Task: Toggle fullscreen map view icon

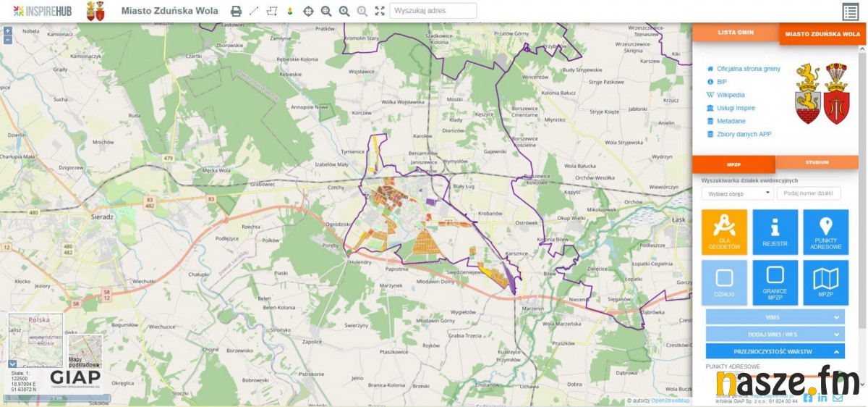Action: [380, 11]
